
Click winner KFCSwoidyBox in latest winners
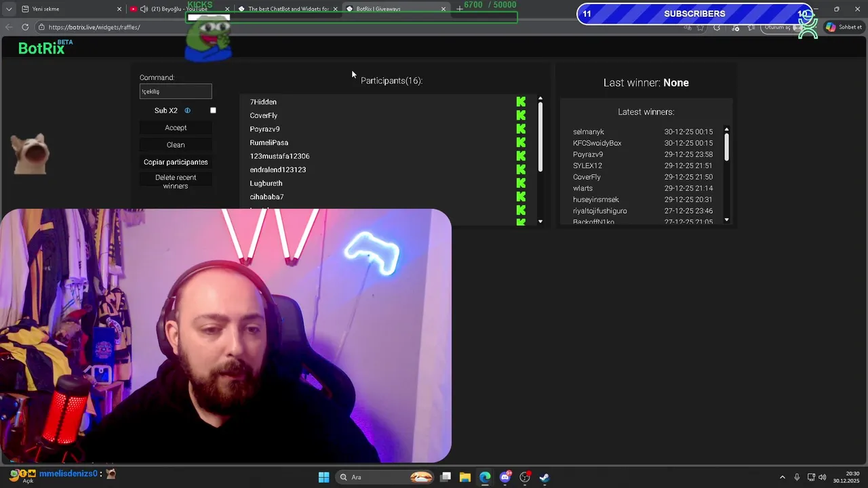point(597,143)
